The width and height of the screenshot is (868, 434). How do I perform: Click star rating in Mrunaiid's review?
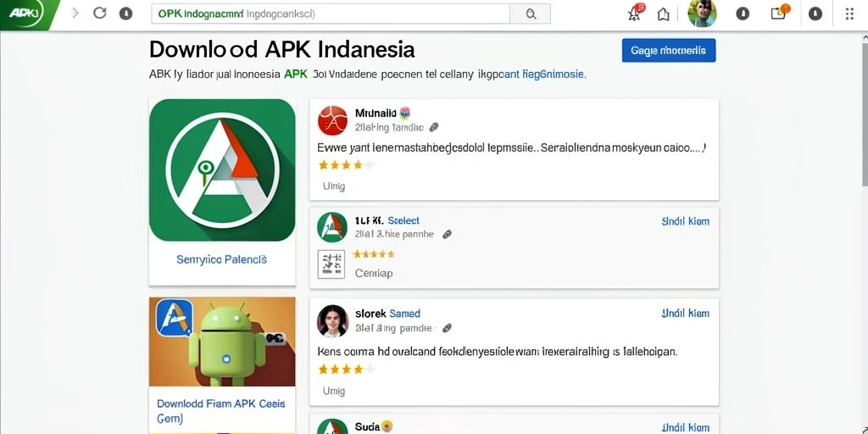tap(346, 165)
